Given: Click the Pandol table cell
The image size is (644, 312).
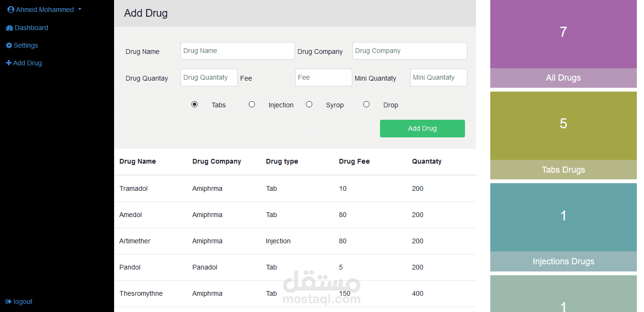Looking at the screenshot, I should (x=130, y=267).
